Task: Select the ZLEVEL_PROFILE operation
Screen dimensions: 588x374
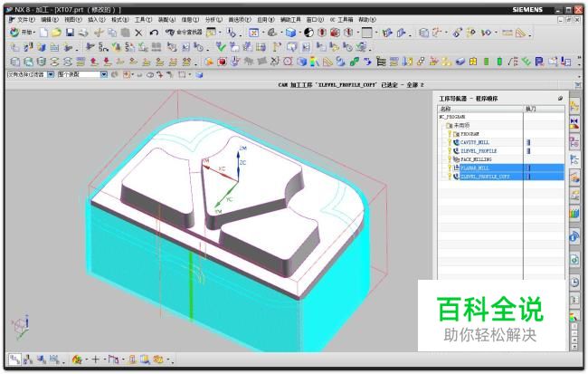Action: click(480, 150)
